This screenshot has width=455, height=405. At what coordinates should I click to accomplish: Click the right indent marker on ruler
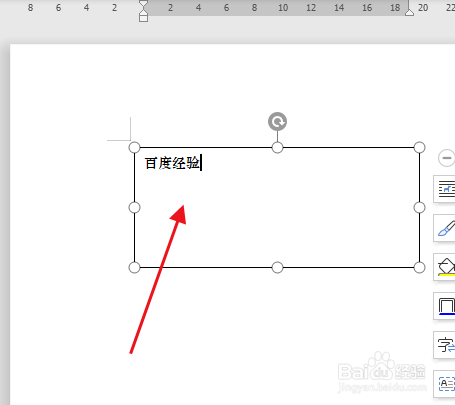pos(409,12)
